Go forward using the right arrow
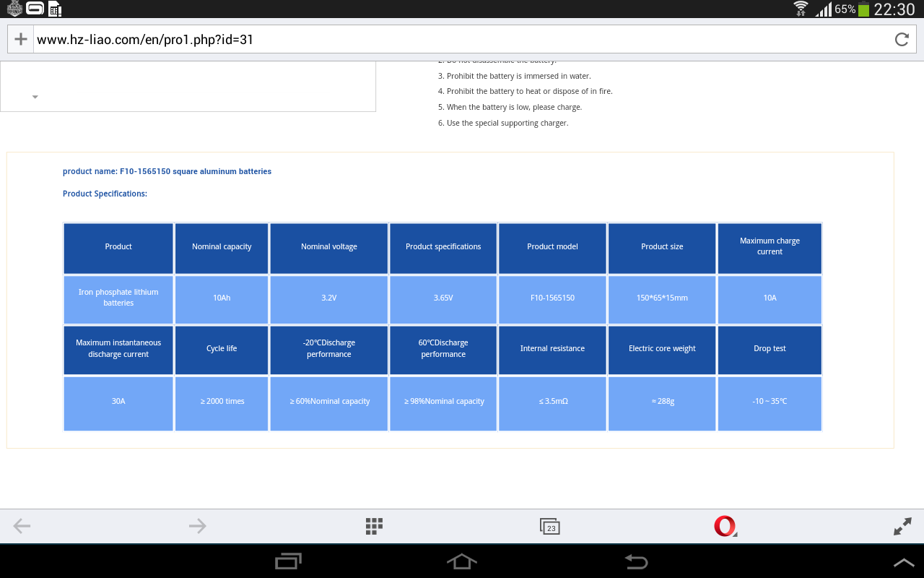Viewport: 924px width, 578px height. tap(197, 526)
